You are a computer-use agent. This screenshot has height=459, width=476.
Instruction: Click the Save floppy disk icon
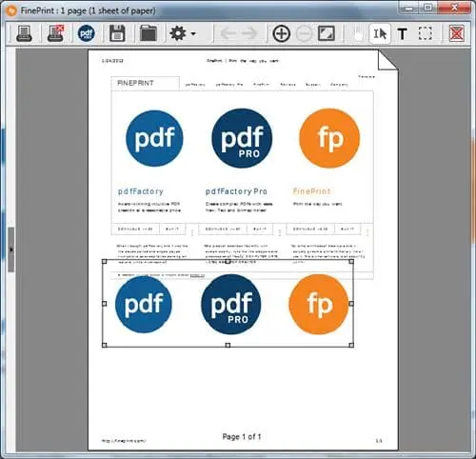tap(117, 33)
